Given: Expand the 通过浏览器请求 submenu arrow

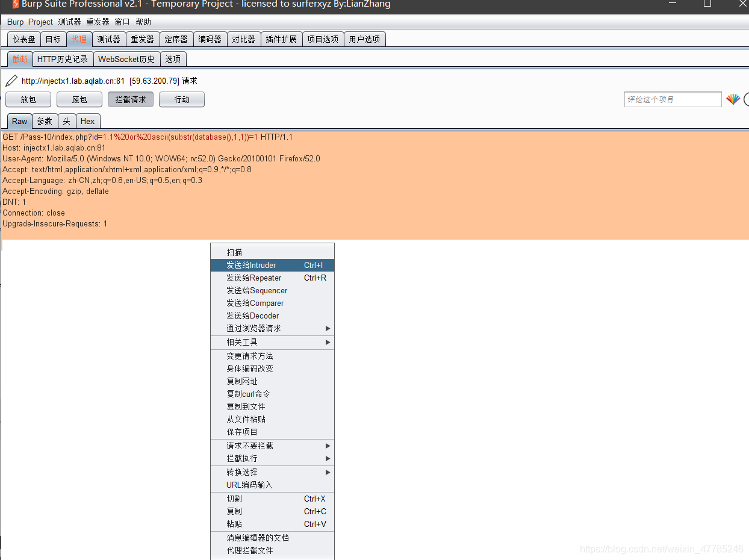Looking at the screenshot, I should 328,328.
